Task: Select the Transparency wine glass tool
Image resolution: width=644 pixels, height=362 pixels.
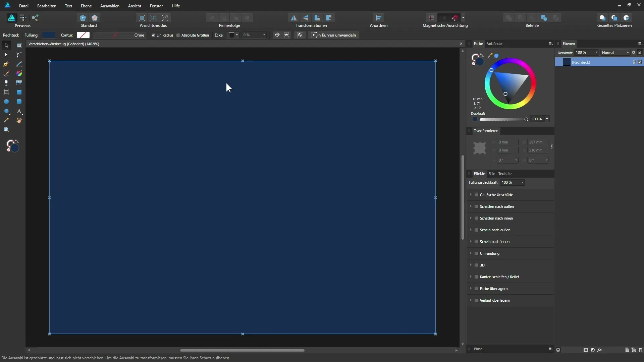Action: tap(6, 83)
